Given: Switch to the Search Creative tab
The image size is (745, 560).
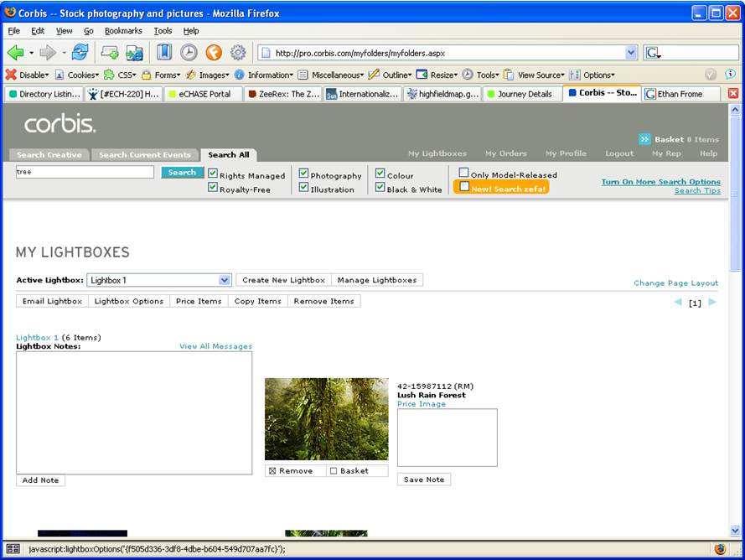Looking at the screenshot, I should tap(49, 155).
